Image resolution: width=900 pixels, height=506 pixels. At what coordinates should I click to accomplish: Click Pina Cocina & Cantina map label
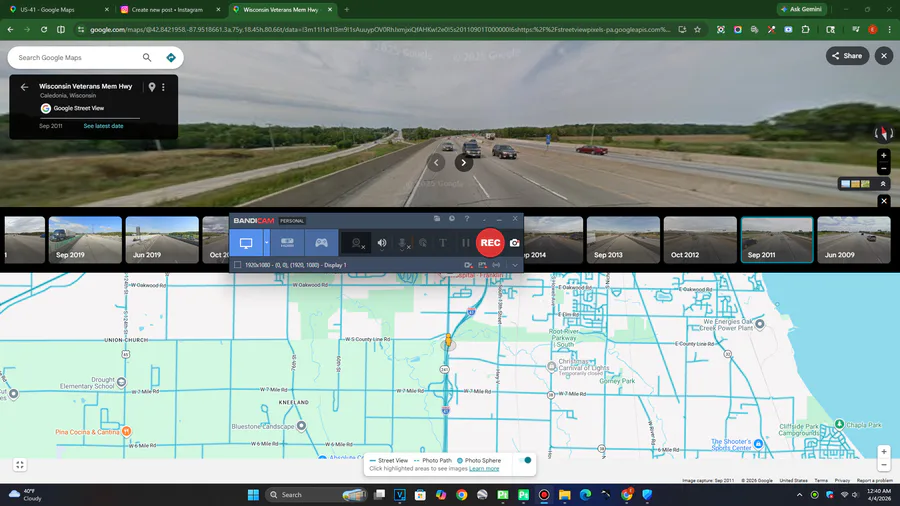pos(87,432)
